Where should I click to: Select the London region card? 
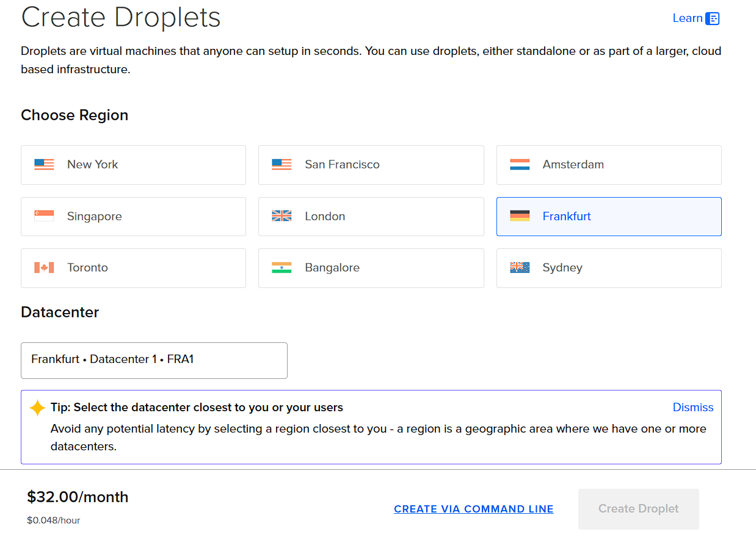tap(371, 217)
